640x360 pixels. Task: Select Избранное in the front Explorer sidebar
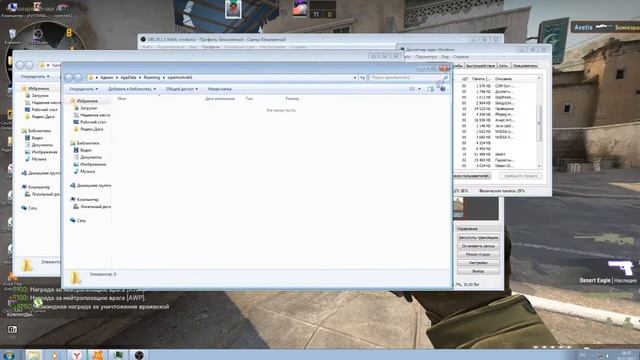coord(87,101)
